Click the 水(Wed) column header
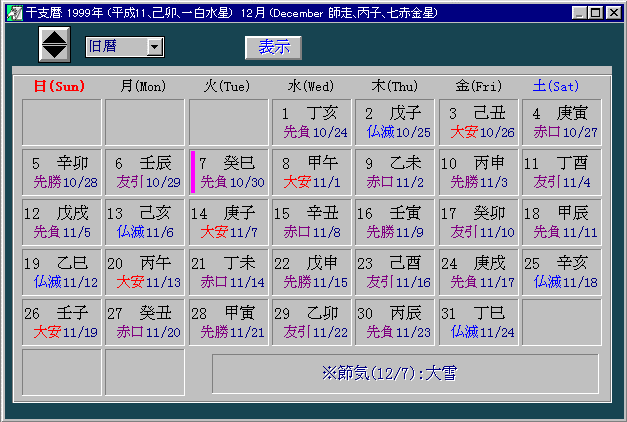This screenshot has height=422, width=627. (x=311, y=86)
